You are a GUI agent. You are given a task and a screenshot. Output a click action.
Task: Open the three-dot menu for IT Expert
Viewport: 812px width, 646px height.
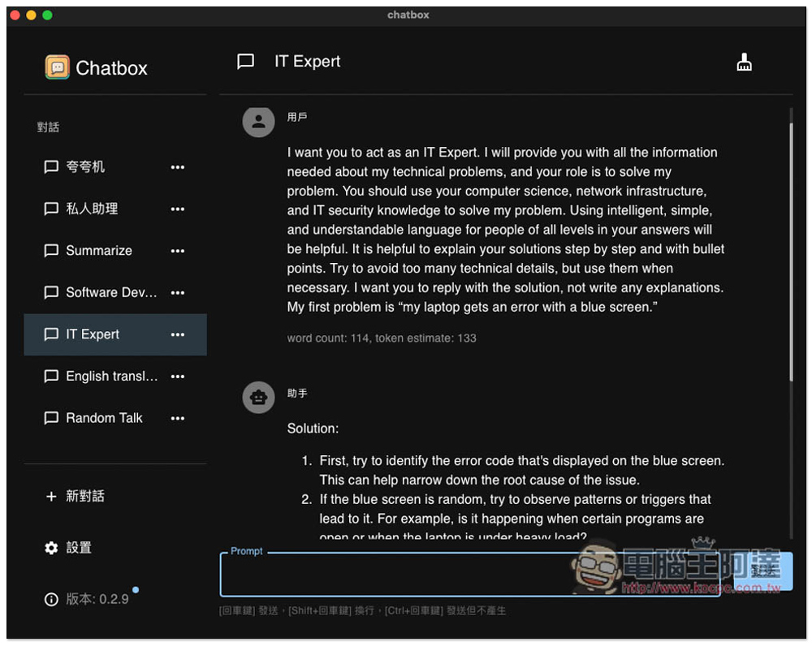pyautogui.click(x=178, y=335)
